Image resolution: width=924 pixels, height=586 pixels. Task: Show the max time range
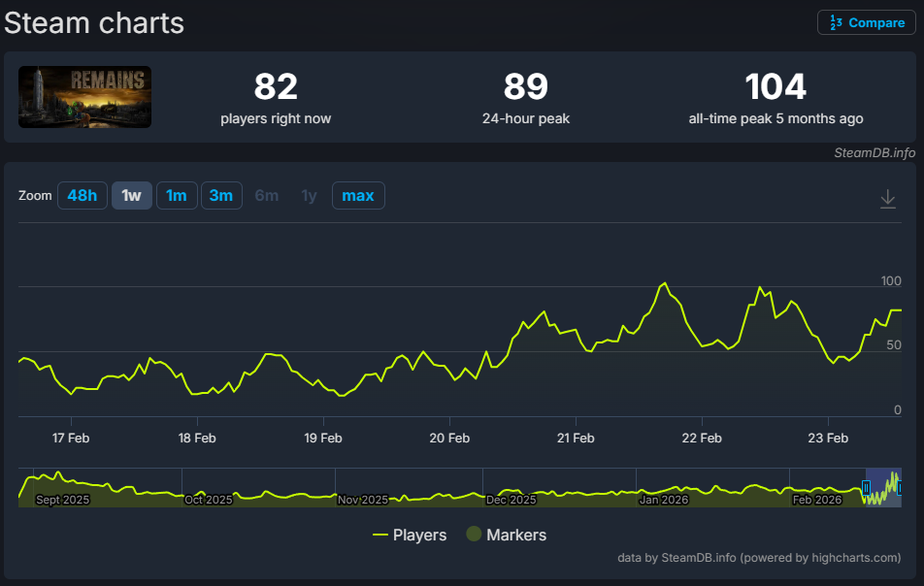point(358,196)
